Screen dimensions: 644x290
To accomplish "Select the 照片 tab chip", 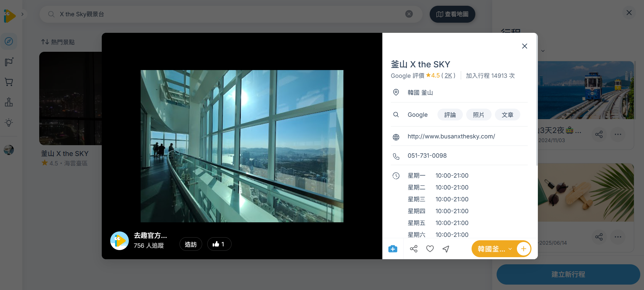I will coord(478,115).
